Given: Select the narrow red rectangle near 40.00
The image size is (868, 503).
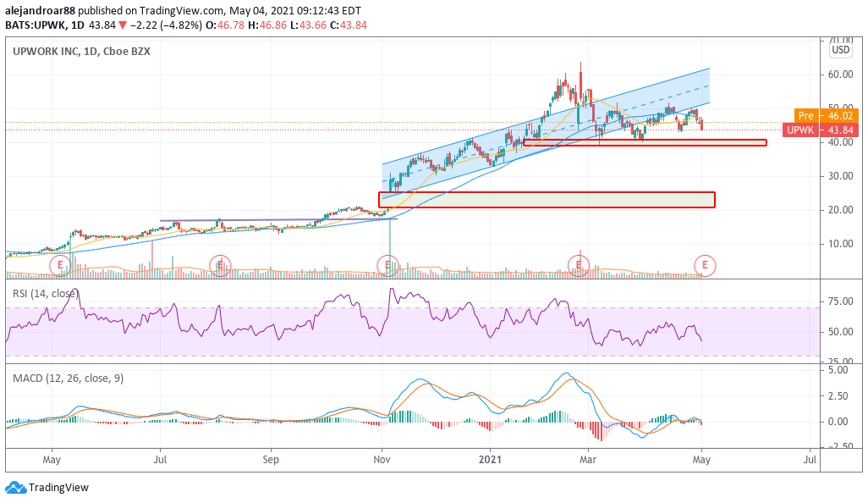Looking at the screenshot, I should pos(645,143).
